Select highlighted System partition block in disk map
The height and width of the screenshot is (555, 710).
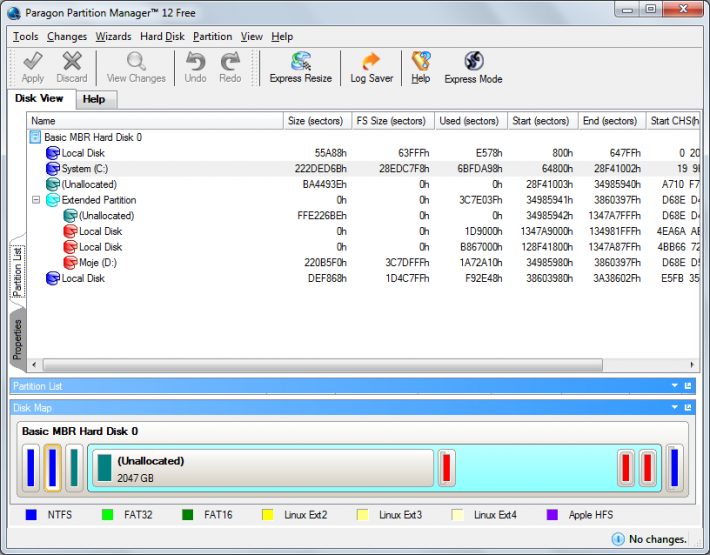[53, 468]
